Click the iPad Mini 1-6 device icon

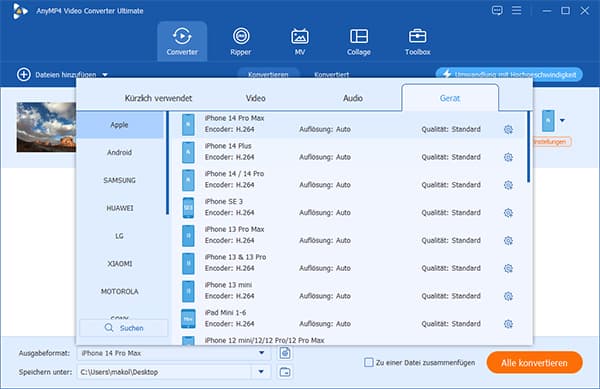click(188, 319)
